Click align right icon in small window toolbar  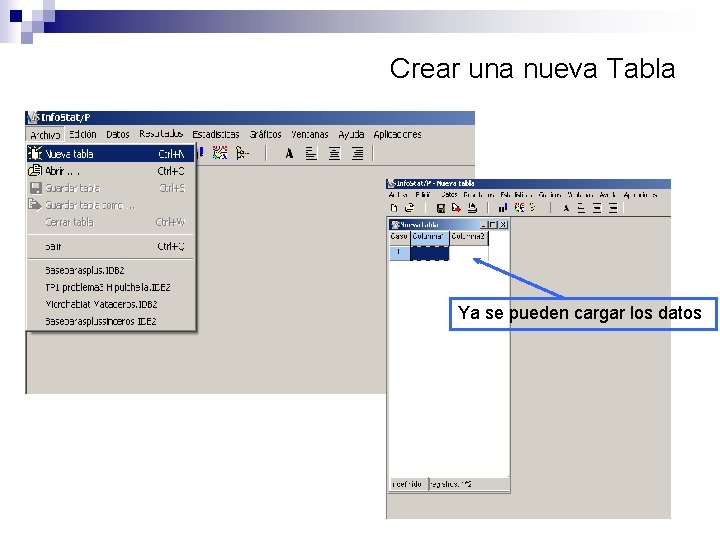613,208
